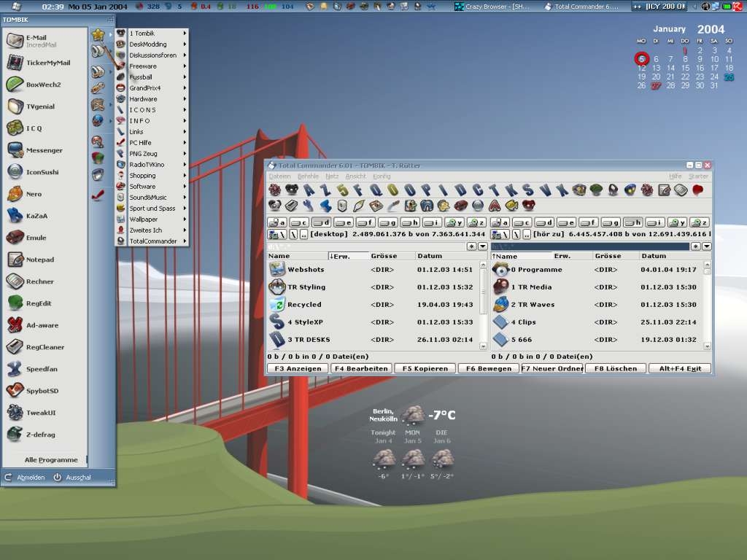This screenshot has width=747, height=560.
Task: Expand the Hardware submenu
Action: point(152,99)
